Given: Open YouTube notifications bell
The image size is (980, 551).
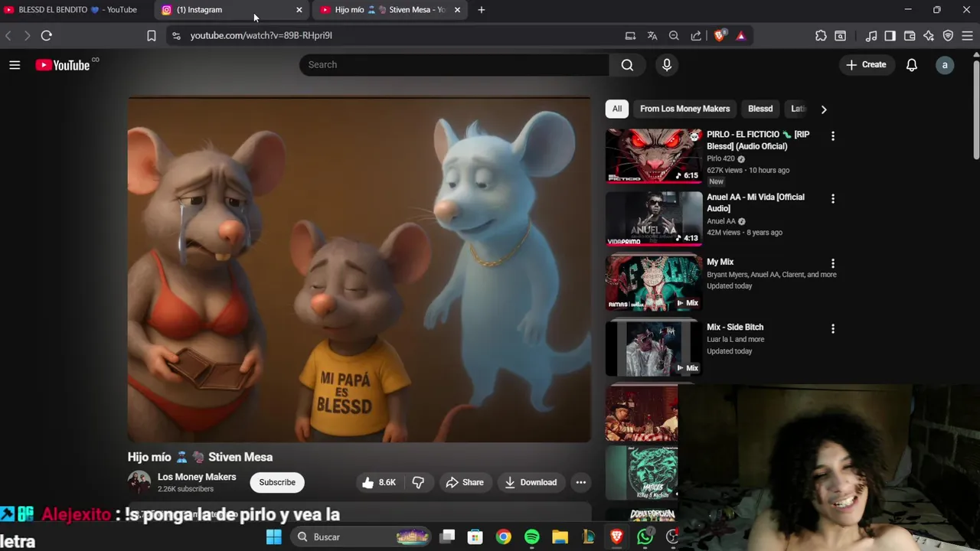Looking at the screenshot, I should (x=911, y=65).
